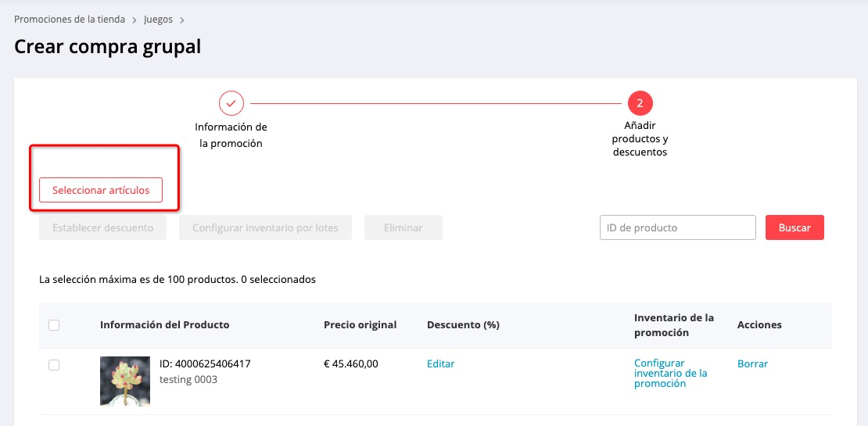Click the red Buscar button
Screen dimensions: 868x426
tap(794, 227)
